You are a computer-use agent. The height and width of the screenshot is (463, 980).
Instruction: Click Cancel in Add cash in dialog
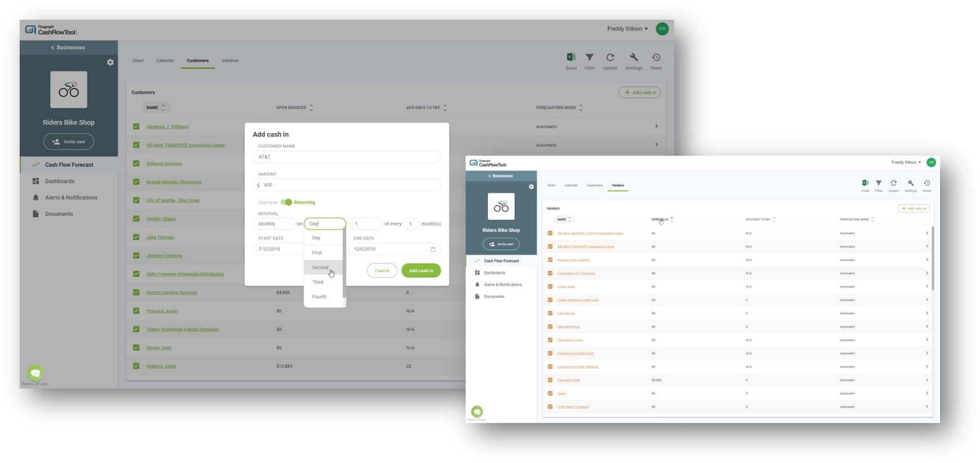click(382, 271)
